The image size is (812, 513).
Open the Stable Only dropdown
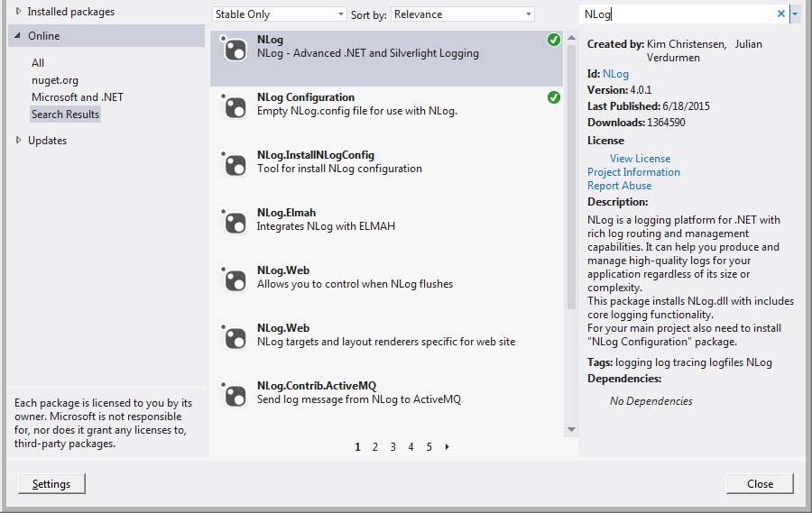[x=279, y=14]
